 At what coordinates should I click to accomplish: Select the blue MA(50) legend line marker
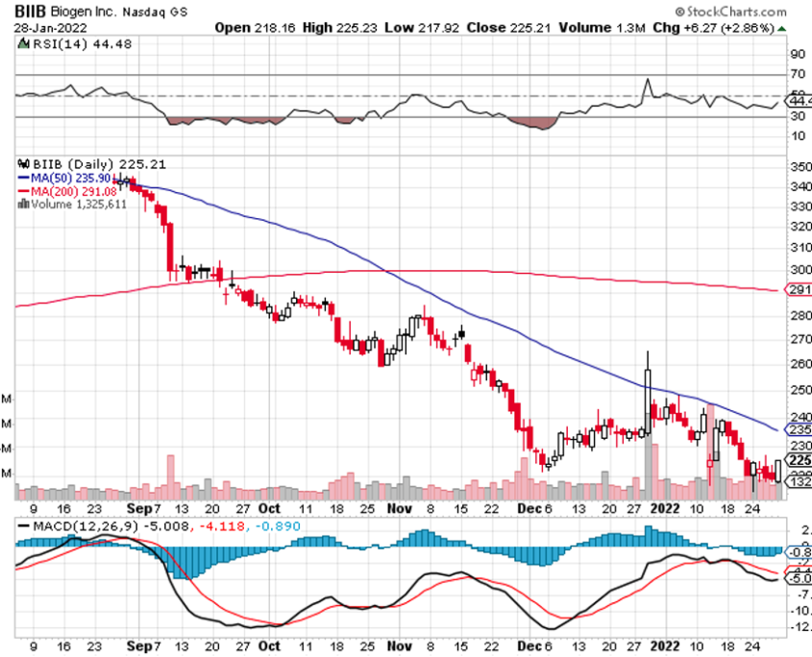23,178
